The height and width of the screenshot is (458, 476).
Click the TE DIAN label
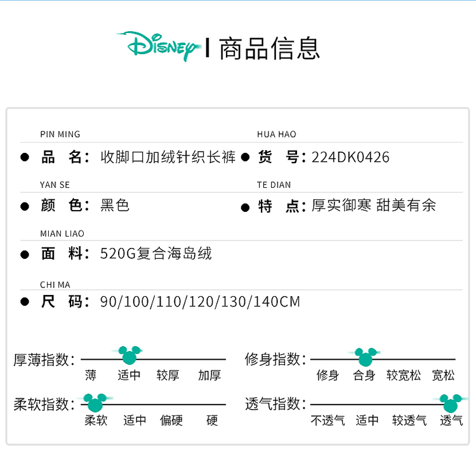[274, 185]
